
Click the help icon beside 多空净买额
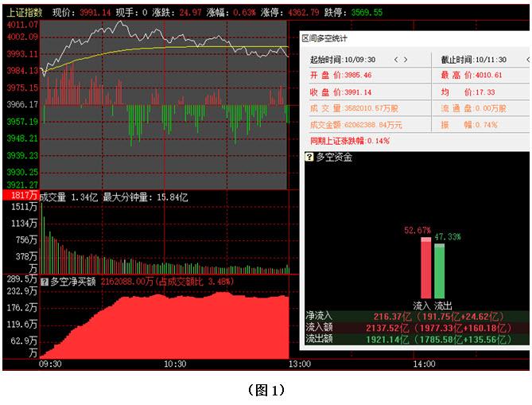(44, 281)
